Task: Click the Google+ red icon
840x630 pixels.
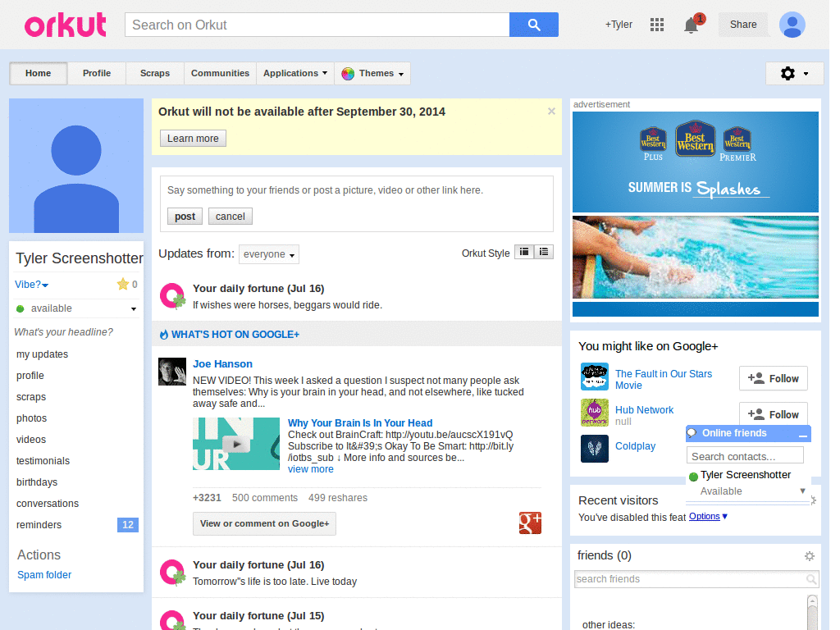Action: point(531,523)
